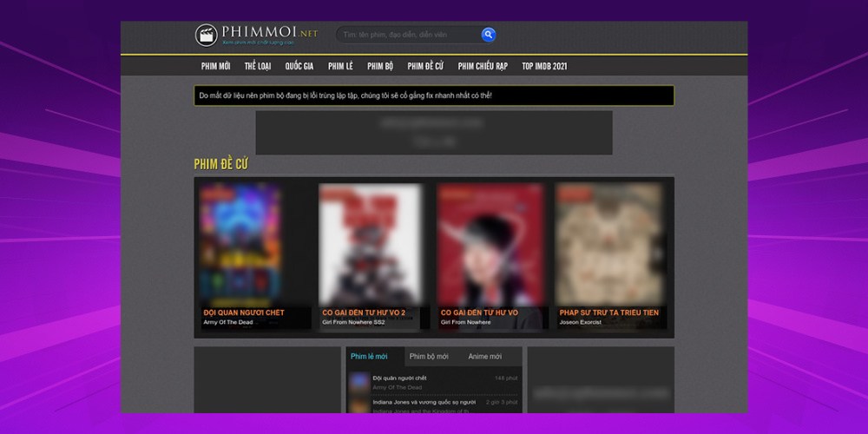Click the clapperboard logo icon
Viewport: 868px width, 434px height.
[x=206, y=35]
